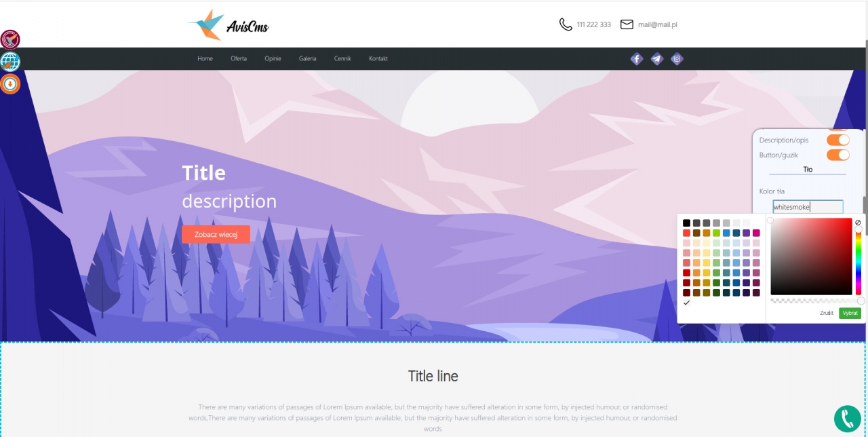
Task: Select the Kontakt navigation item
Action: tap(378, 58)
